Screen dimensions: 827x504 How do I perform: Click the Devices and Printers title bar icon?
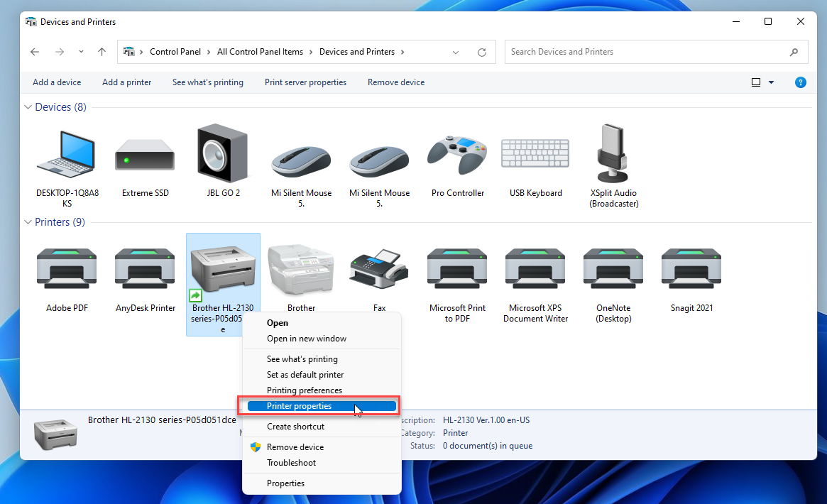pos(31,21)
